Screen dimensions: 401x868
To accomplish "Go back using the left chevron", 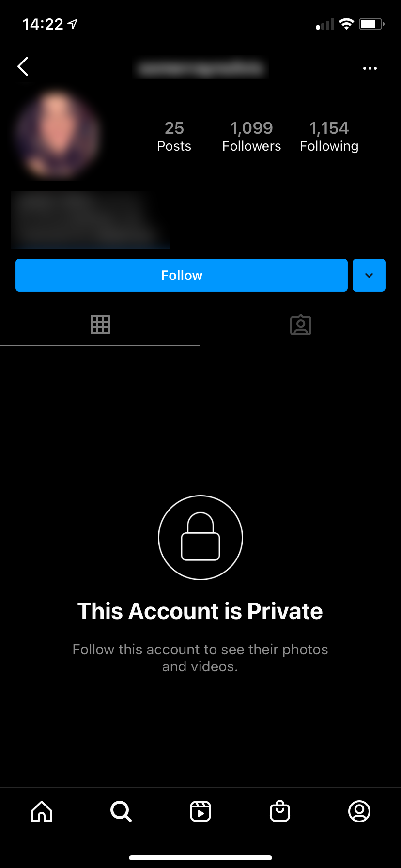I will pyautogui.click(x=23, y=67).
